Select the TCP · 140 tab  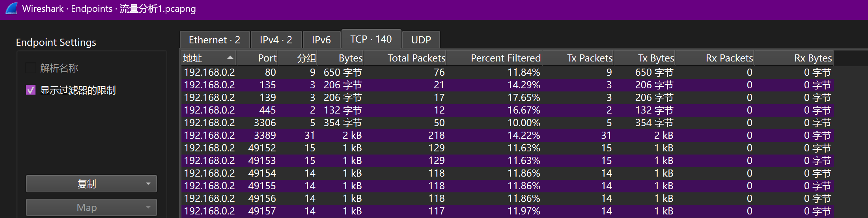[x=371, y=39]
